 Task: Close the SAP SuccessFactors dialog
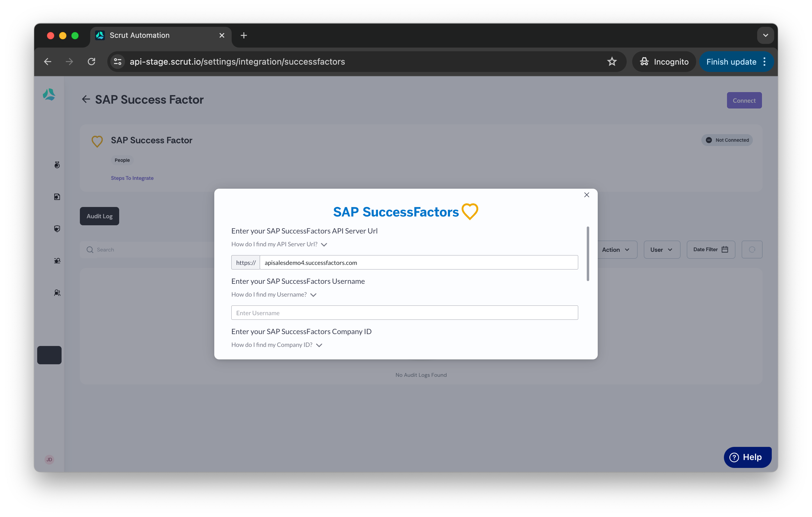point(586,195)
